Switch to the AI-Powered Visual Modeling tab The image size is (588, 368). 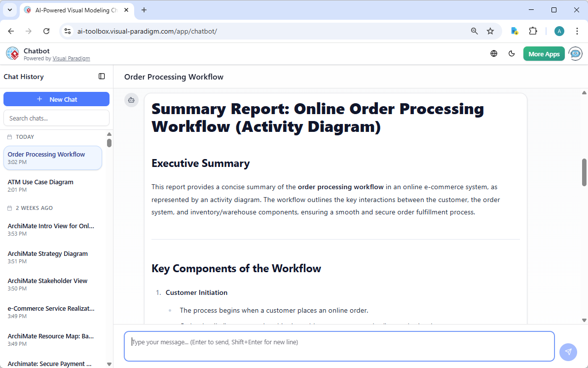[74, 10]
